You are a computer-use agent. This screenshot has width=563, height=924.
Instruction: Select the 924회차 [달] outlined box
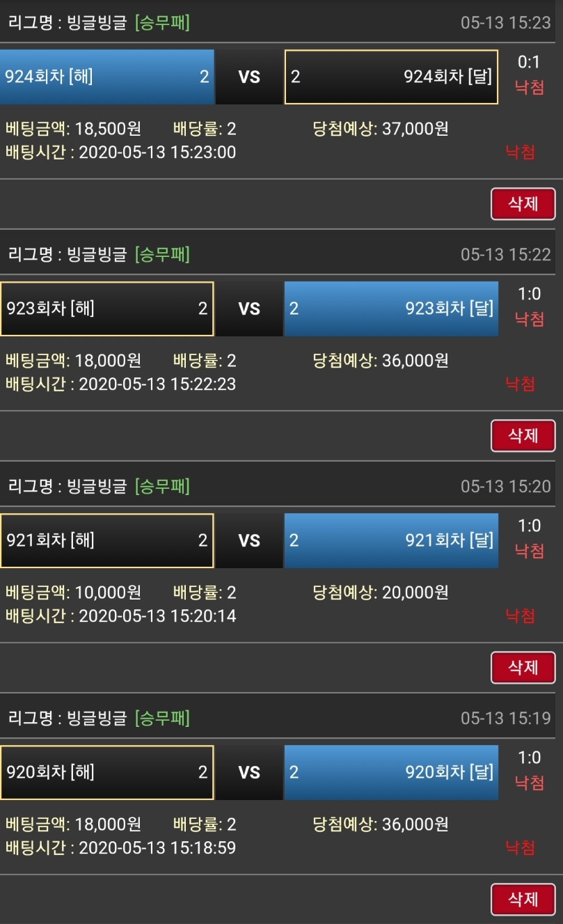point(391,77)
